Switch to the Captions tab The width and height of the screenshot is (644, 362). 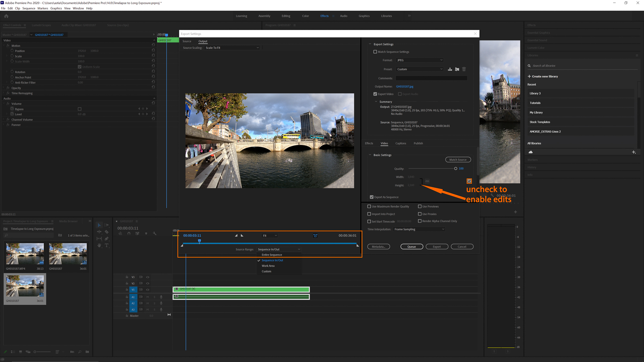tap(401, 143)
